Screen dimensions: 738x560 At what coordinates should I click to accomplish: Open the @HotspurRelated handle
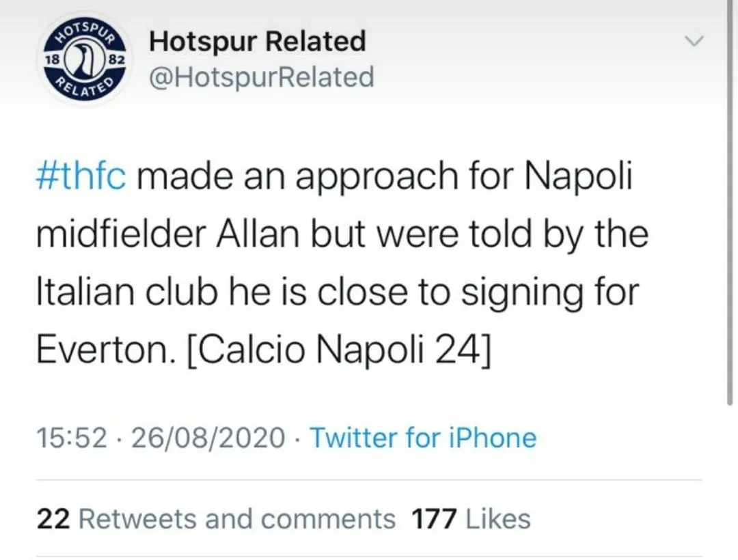point(262,77)
